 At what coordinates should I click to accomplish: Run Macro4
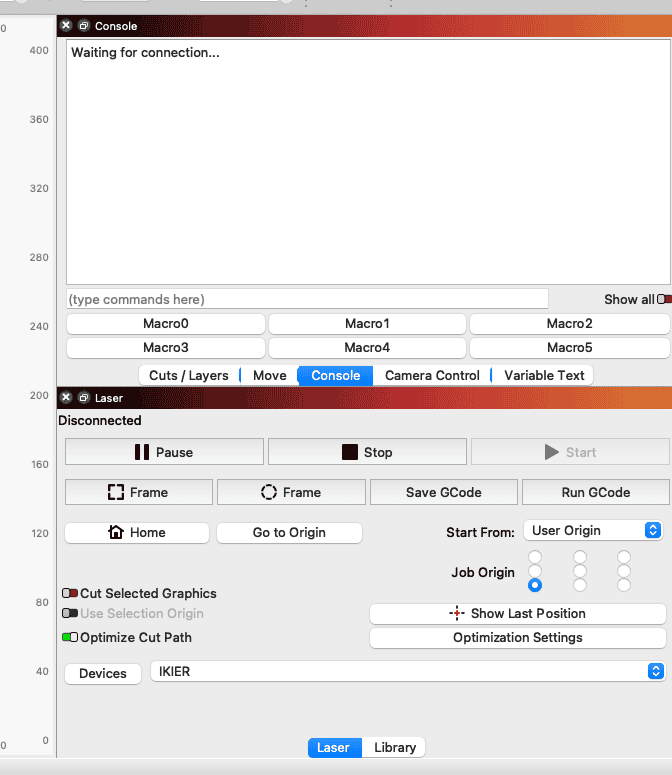click(367, 347)
